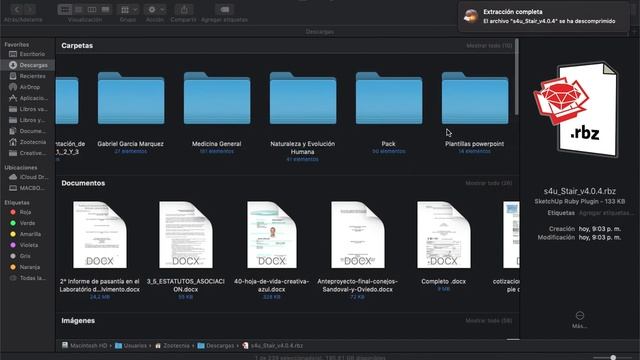Click the Compartir share icon
The image size is (640, 360).
[184, 9]
